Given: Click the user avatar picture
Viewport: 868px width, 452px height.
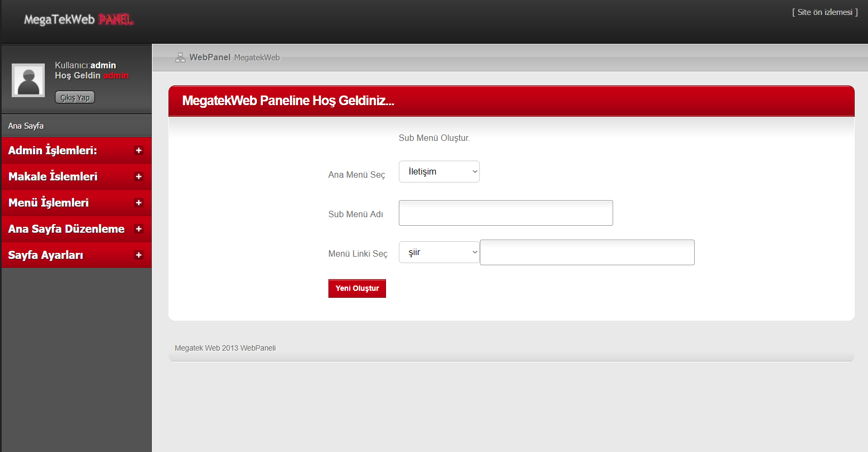Looking at the screenshot, I should (28, 81).
